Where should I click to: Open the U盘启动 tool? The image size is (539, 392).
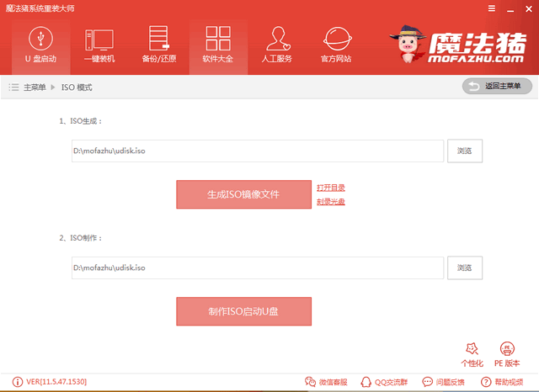pyautogui.click(x=40, y=45)
